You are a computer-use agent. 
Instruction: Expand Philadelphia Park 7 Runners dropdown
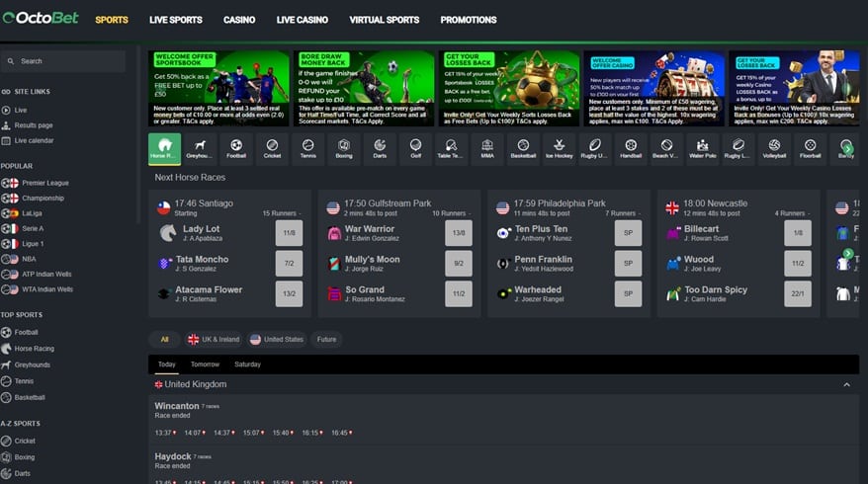pos(623,213)
